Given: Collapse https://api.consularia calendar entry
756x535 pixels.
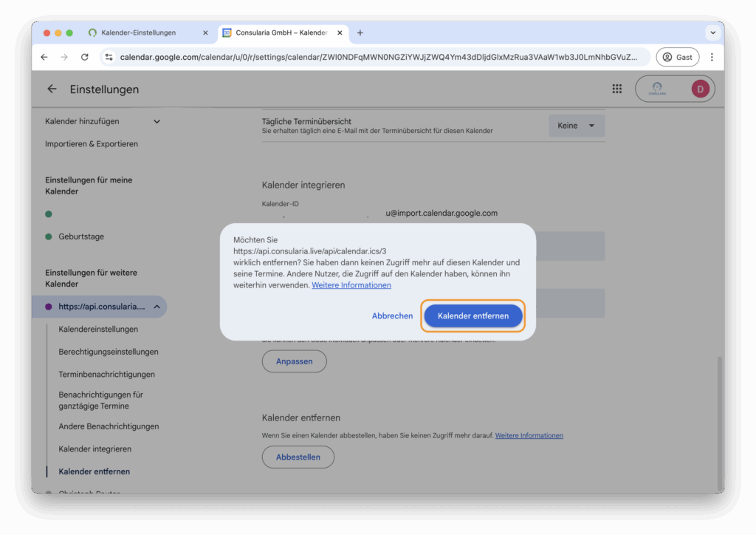Looking at the screenshot, I should pyautogui.click(x=157, y=307).
